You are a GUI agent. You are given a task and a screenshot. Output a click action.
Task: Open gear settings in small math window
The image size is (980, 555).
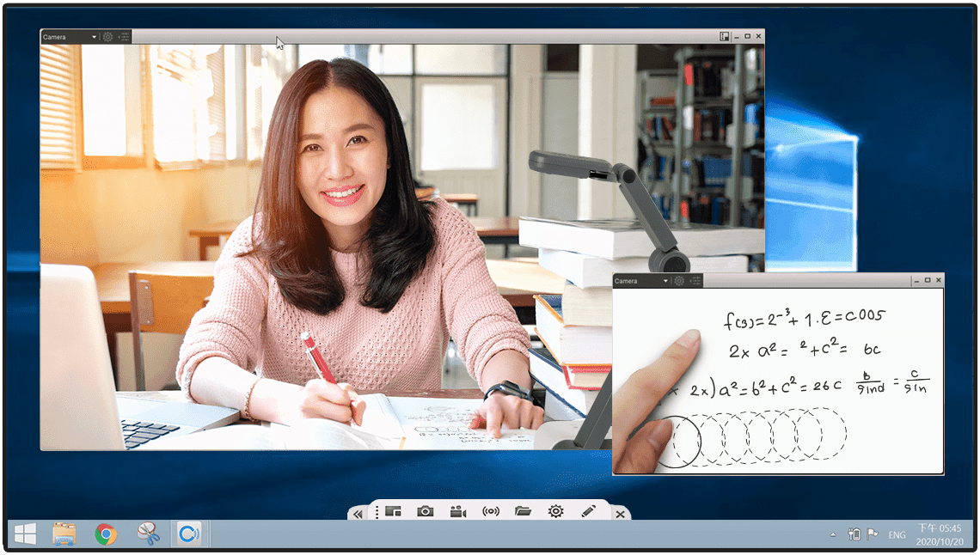coord(679,281)
